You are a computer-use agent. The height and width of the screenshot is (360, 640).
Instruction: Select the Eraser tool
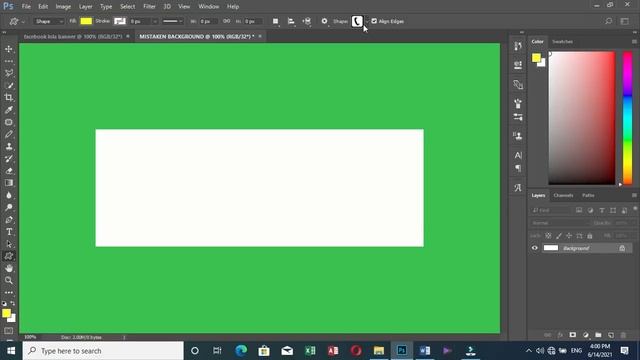[9, 171]
